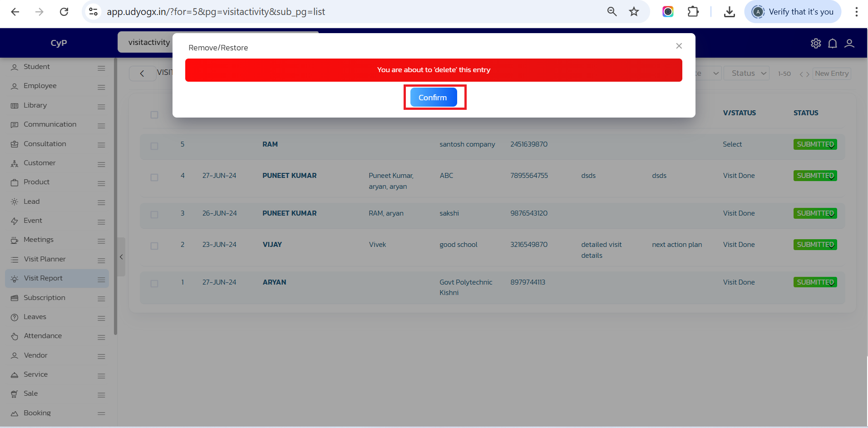Open the user profile icon in header
Screen dimensions: 868x428
[849, 43]
